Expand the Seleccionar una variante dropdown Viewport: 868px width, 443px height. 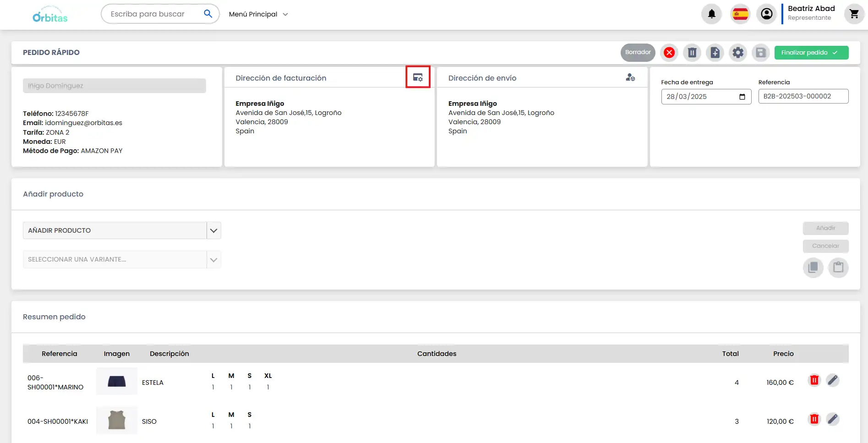coord(213,260)
